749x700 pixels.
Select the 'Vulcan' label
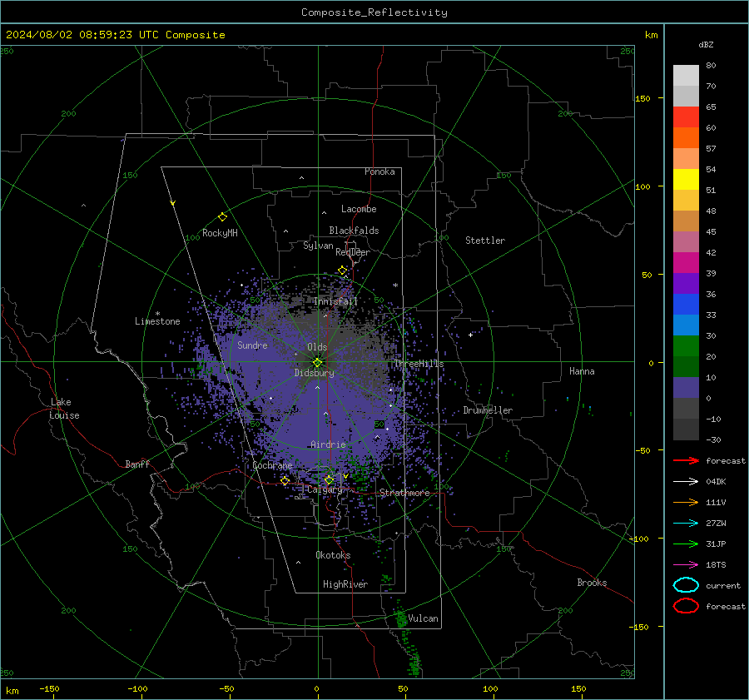point(424,618)
